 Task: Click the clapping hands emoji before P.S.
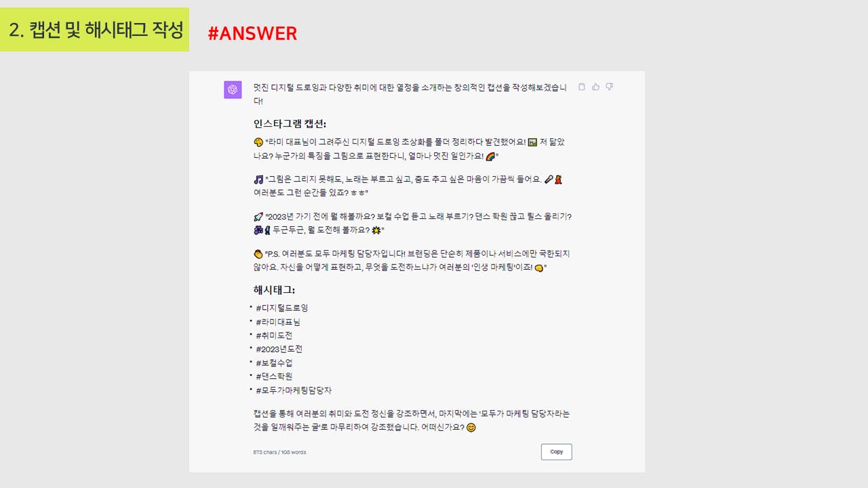(258, 254)
